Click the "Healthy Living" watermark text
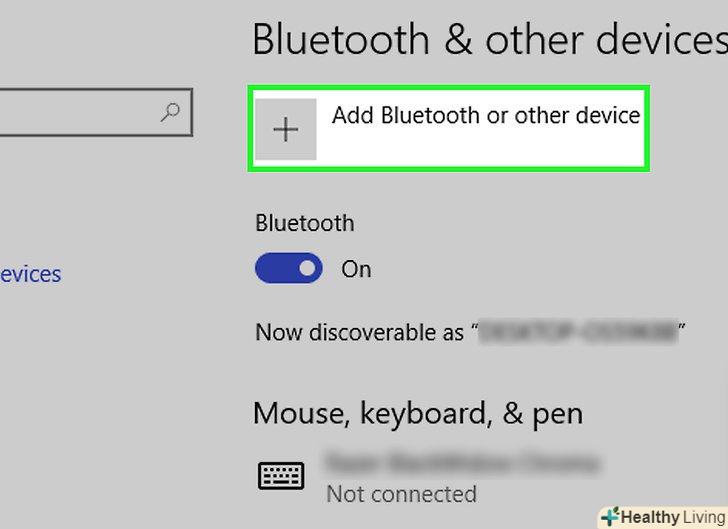 click(x=671, y=517)
